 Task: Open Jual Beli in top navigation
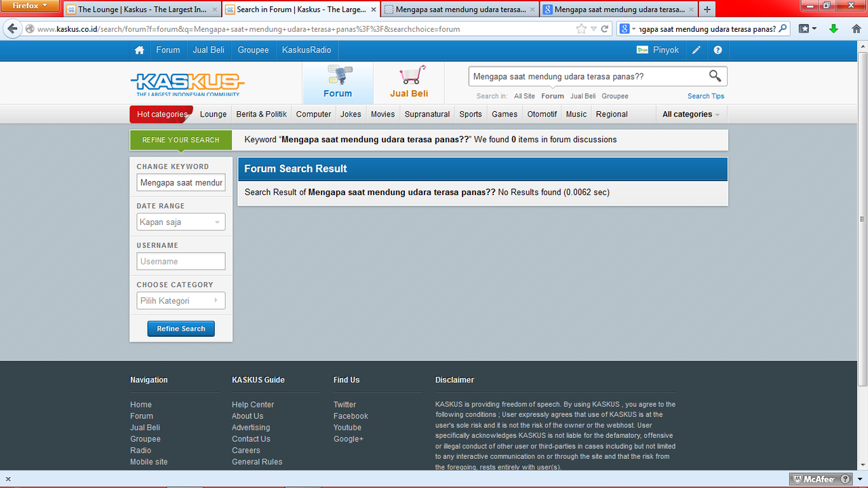pyautogui.click(x=209, y=50)
